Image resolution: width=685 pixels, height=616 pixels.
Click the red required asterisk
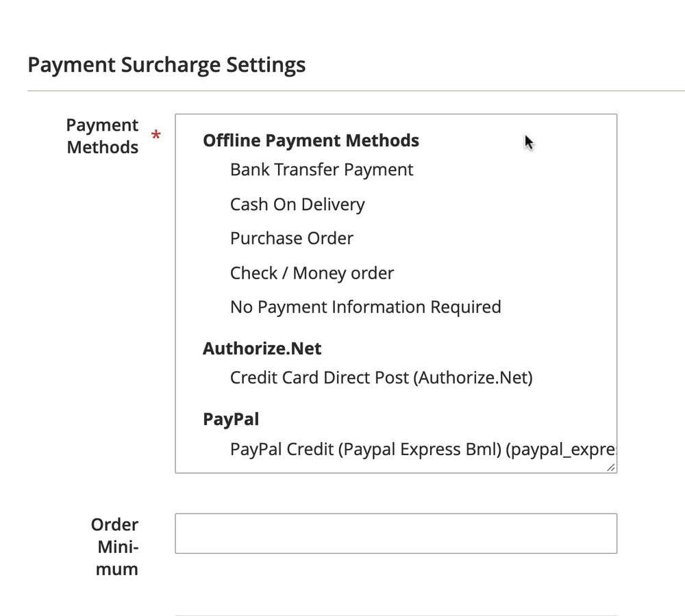[156, 136]
